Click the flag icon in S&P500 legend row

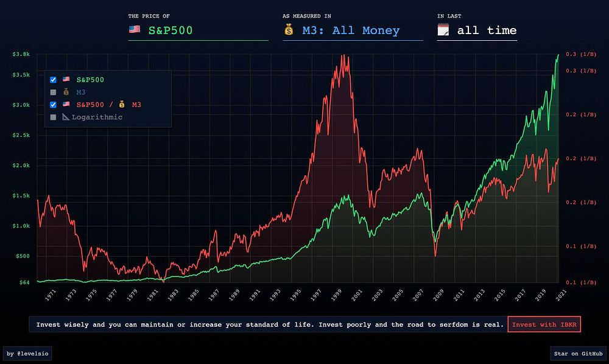coord(66,79)
